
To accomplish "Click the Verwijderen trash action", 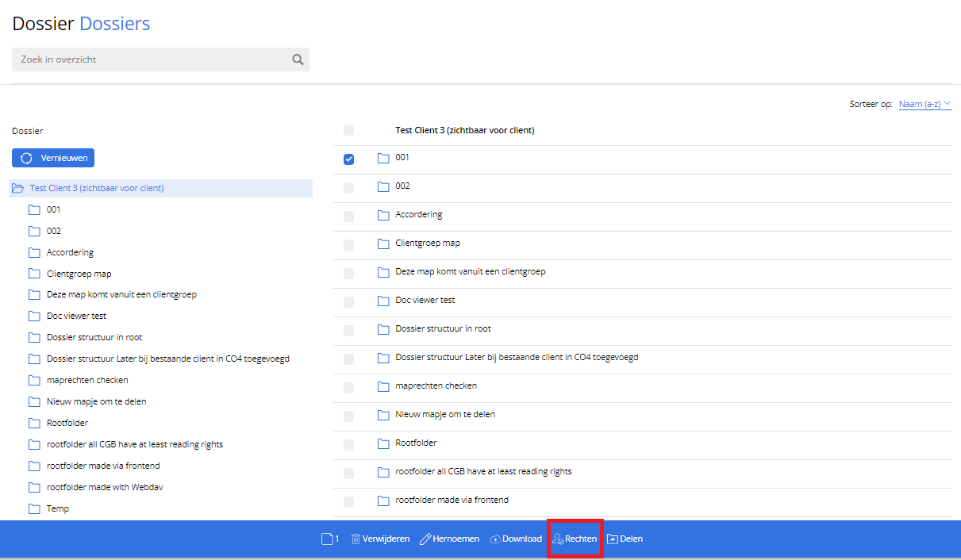I will coord(380,539).
